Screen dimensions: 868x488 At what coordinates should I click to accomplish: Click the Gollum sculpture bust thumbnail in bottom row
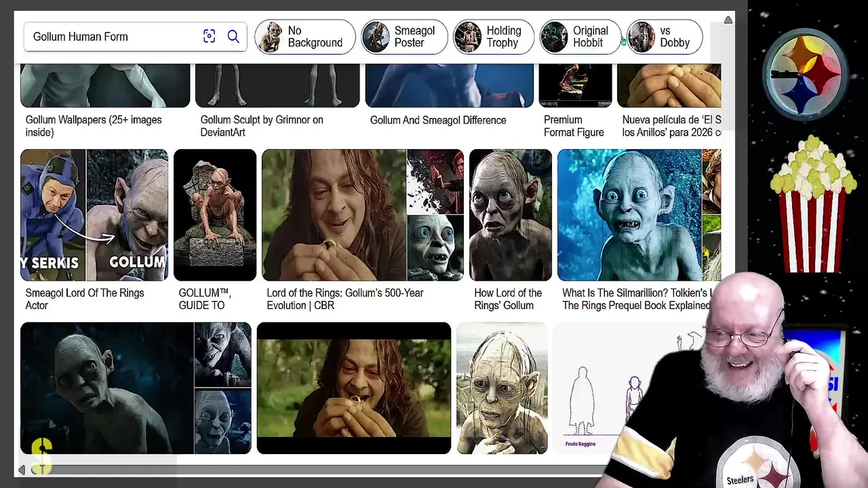click(x=502, y=388)
